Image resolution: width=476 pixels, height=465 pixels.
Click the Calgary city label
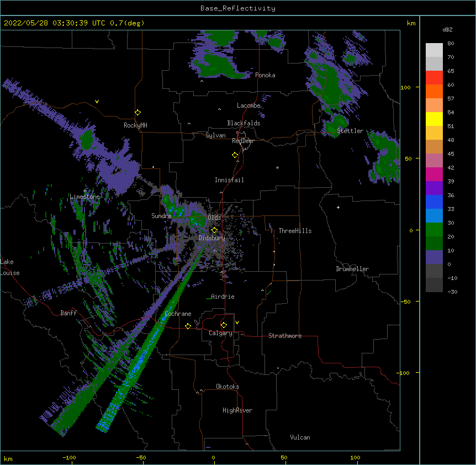point(220,333)
